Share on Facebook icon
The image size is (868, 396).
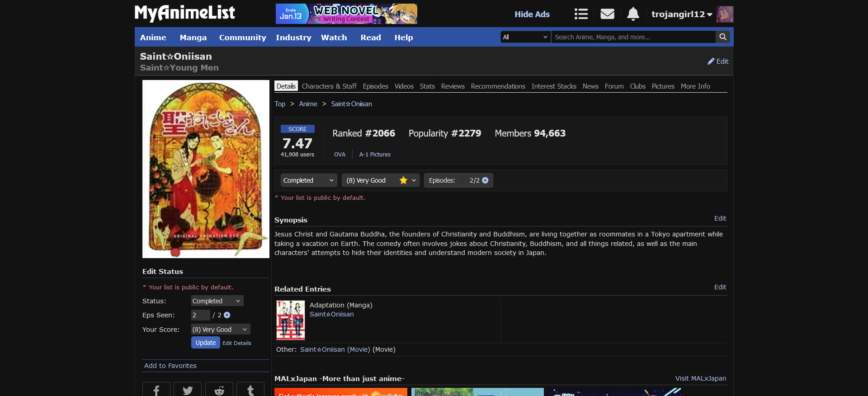click(x=156, y=390)
